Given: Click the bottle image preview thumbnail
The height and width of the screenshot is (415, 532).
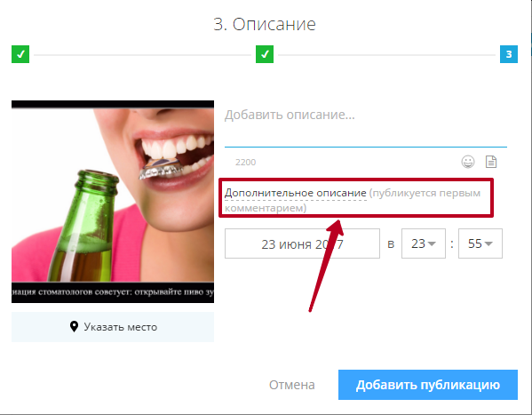Looking at the screenshot, I should [113, 202].
